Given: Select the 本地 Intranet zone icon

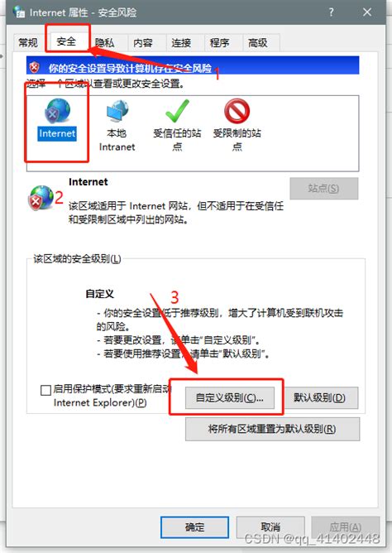Looking at the screenshot, I should pos(117,111).
